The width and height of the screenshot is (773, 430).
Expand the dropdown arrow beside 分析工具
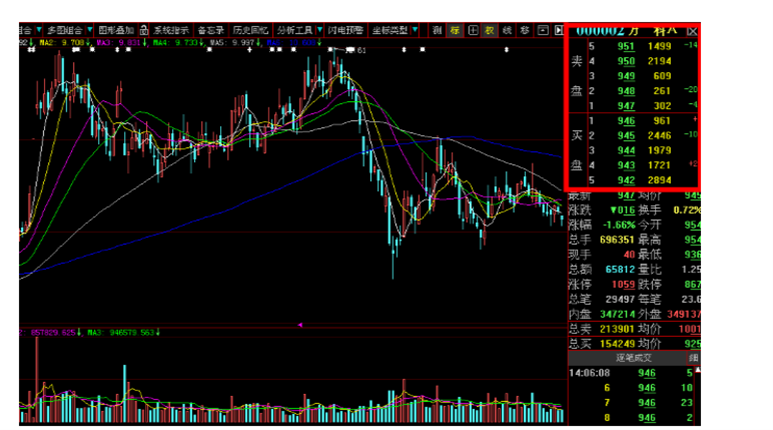point(319,30)
